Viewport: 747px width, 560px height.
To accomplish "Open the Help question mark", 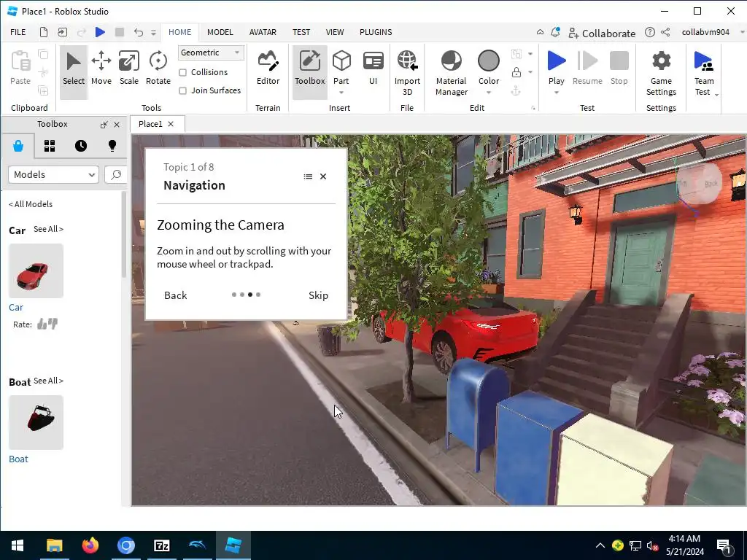I will [x=650, y=32].
